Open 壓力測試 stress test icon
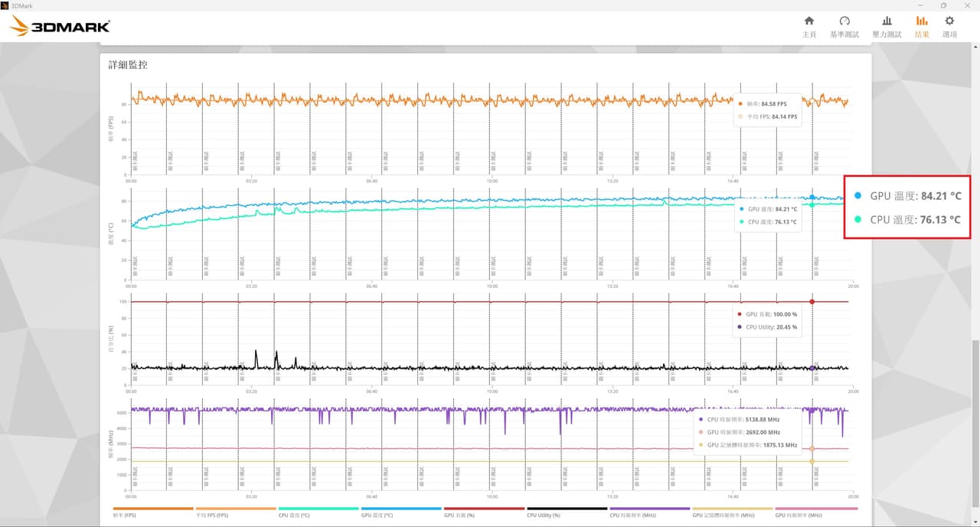 coord(887,27)
